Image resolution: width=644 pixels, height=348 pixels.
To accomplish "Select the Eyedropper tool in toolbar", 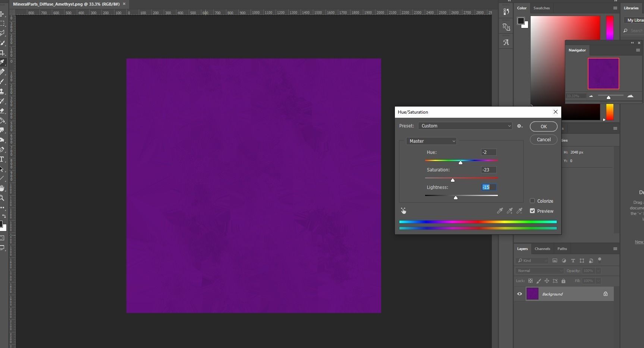I will (2, 62).
